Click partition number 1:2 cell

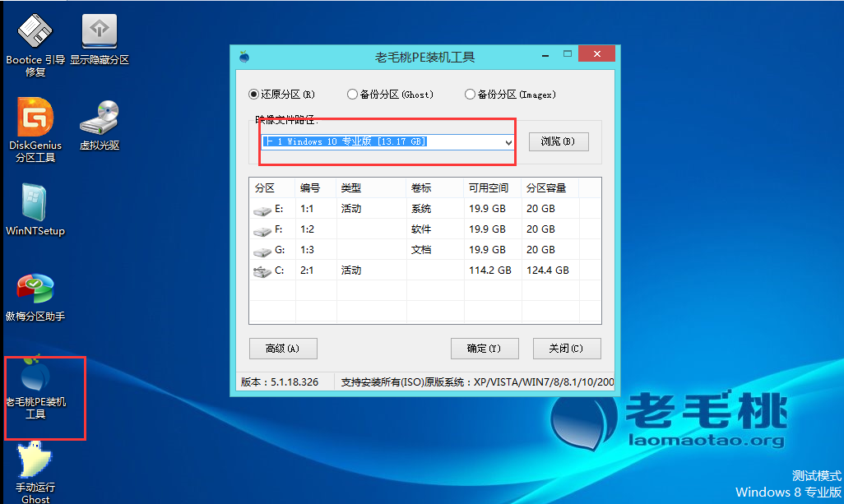click(x=307, y=229)
